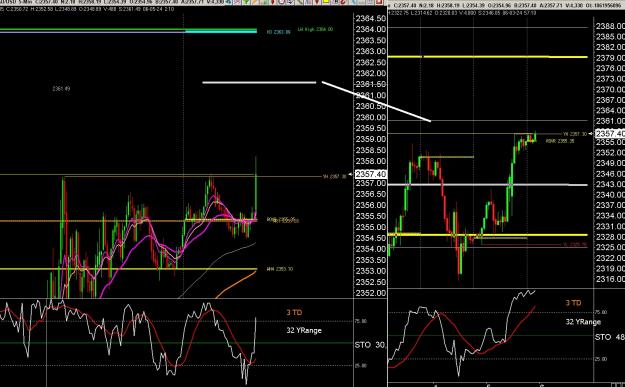This screenshot has height=387, width=625.
Task: Select the upper yellow horizontal line in right chart
Action: click(487, 57)
